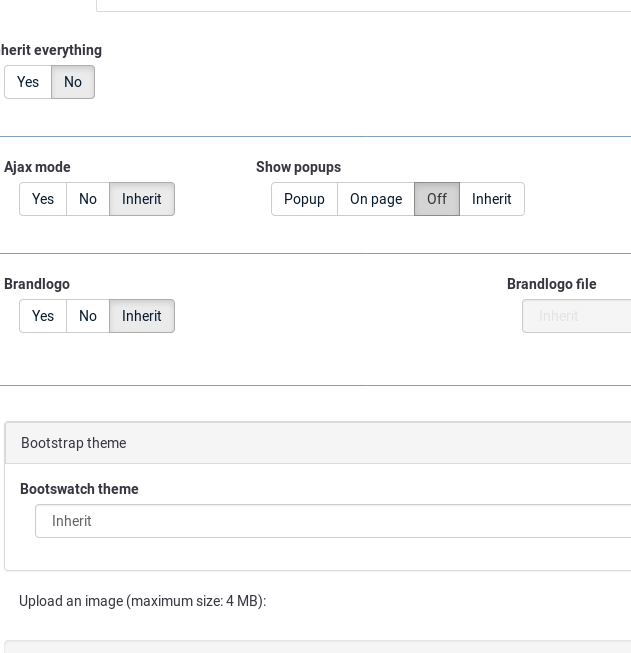
Task: Set Inherit everything to Yes
Action: click(28, 82)
